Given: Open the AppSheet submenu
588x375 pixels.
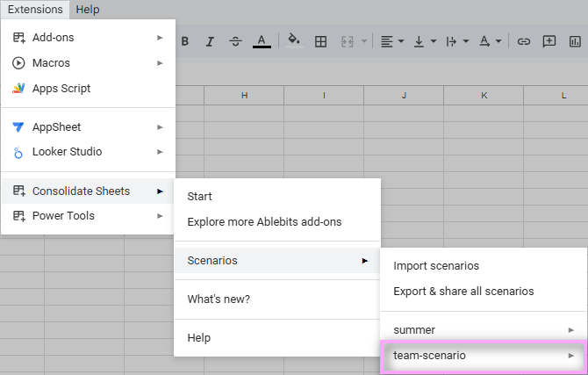Looking at the screenshot, I should click(x=88, y=127).
